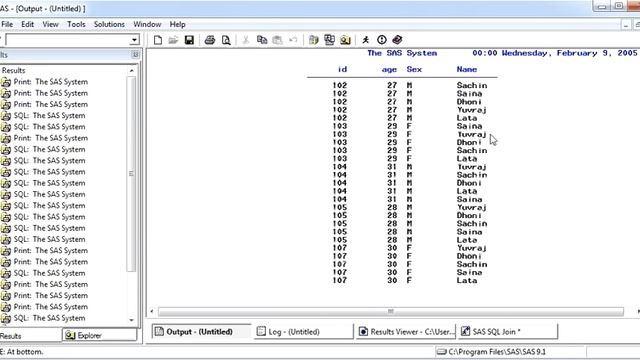Click 'Sachin' in the first id 102 row
The width and height of the screenshot is (640, 360).
471,85
